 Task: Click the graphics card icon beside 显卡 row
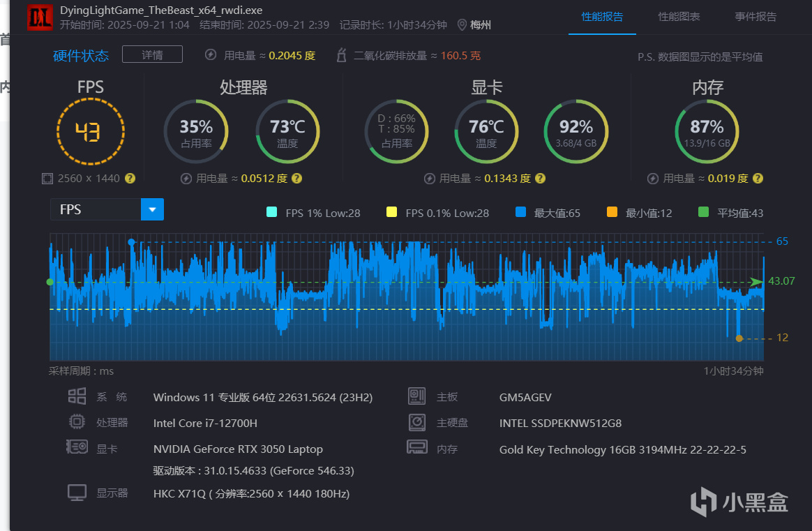[77, 447]
